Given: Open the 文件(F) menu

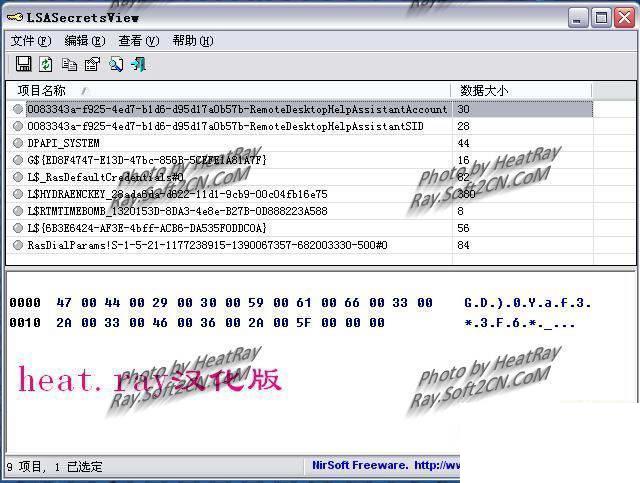Looking at the screenshot, I should coord(31,41).
